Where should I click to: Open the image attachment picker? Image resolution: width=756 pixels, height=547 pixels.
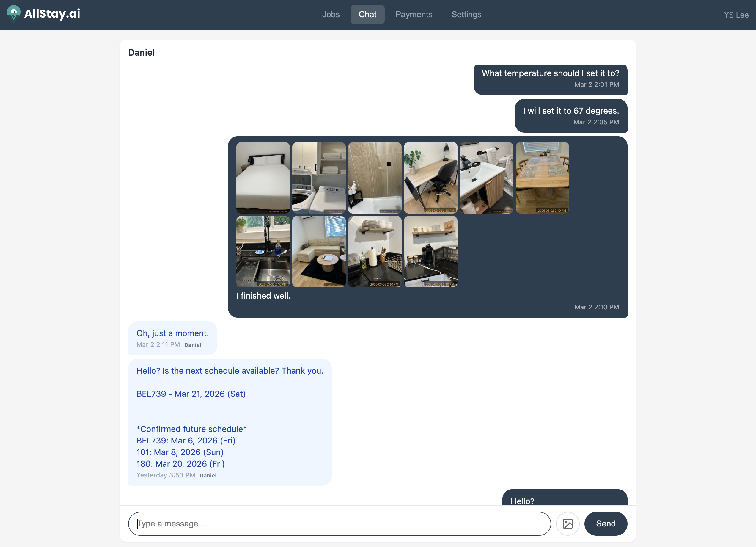coord(568,523)
